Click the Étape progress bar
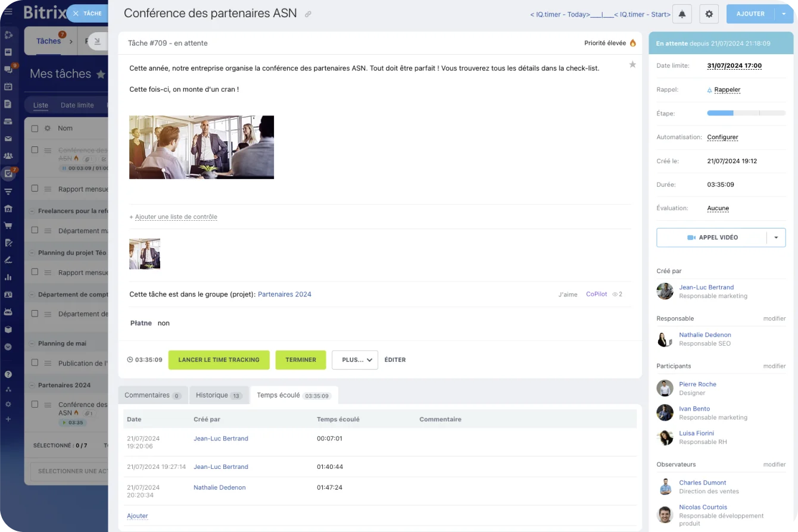798x532 pixels. click(x=746, y=113)
